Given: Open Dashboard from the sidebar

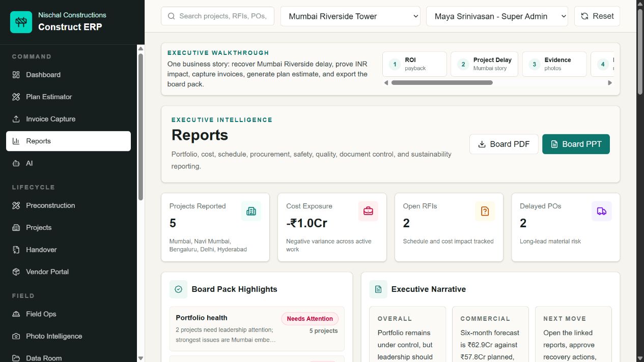Looking at the screenshot, I should [68, 75].
